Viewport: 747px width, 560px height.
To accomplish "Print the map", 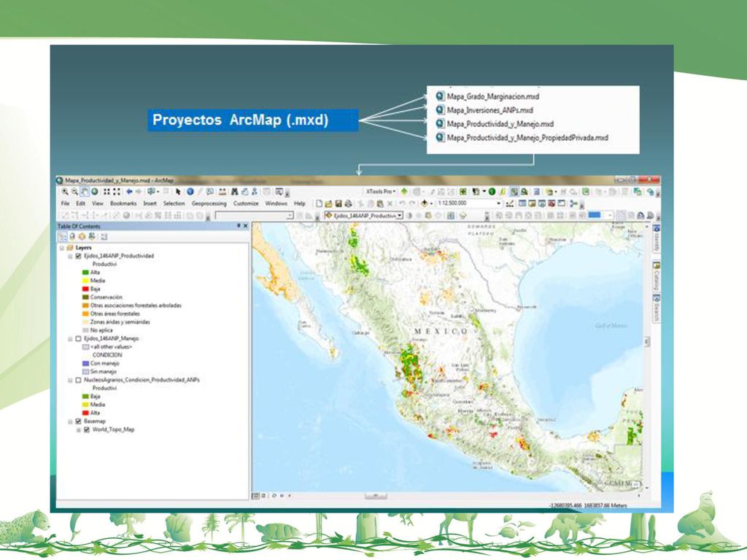I will 348,204.
